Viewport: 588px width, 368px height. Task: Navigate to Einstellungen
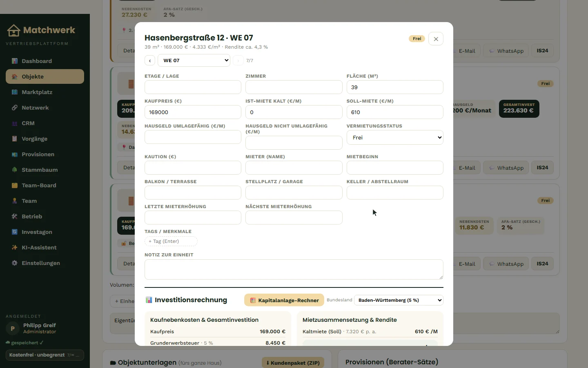[x=45, y=263]
